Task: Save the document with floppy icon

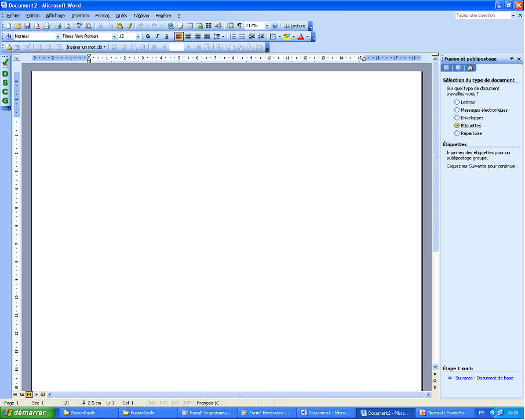Action: (27, 25)
